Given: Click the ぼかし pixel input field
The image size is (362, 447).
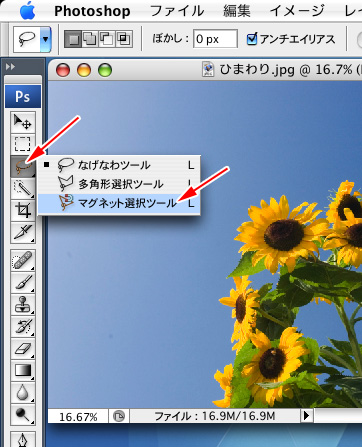Looking at the screenshot, I should [215, 39].
